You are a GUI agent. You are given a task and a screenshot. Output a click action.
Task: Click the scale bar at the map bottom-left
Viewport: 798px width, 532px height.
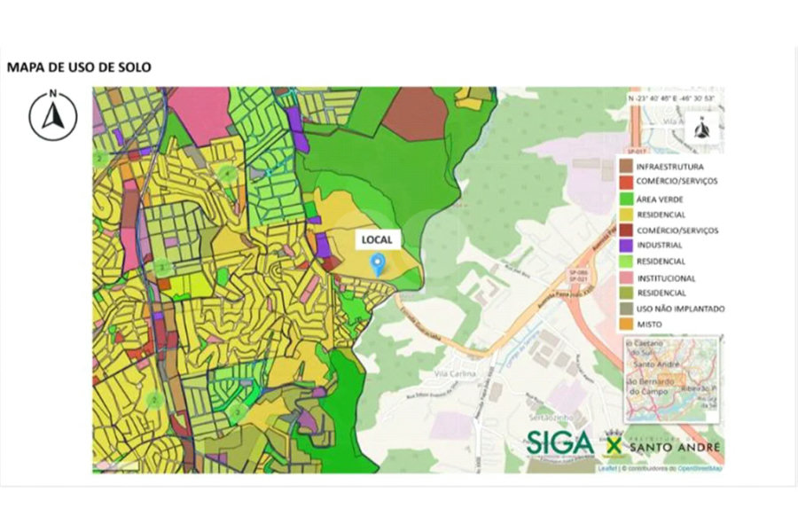[x=116, y=466]
